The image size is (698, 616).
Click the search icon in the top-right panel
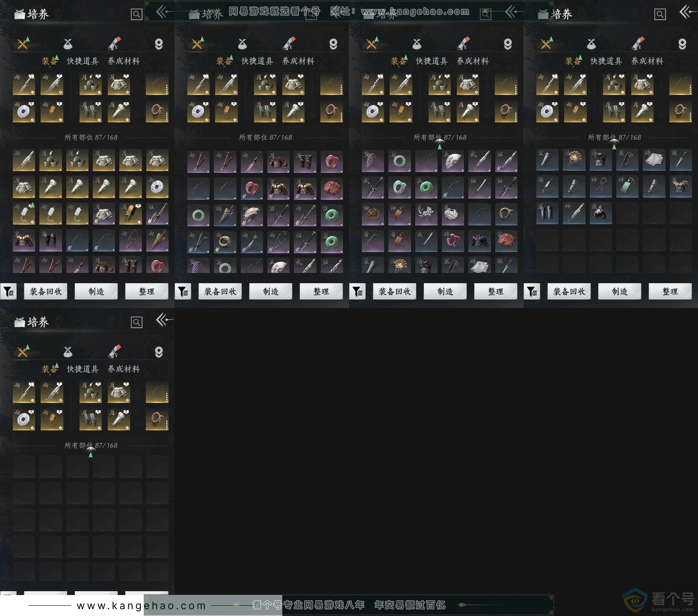(660, 15)
